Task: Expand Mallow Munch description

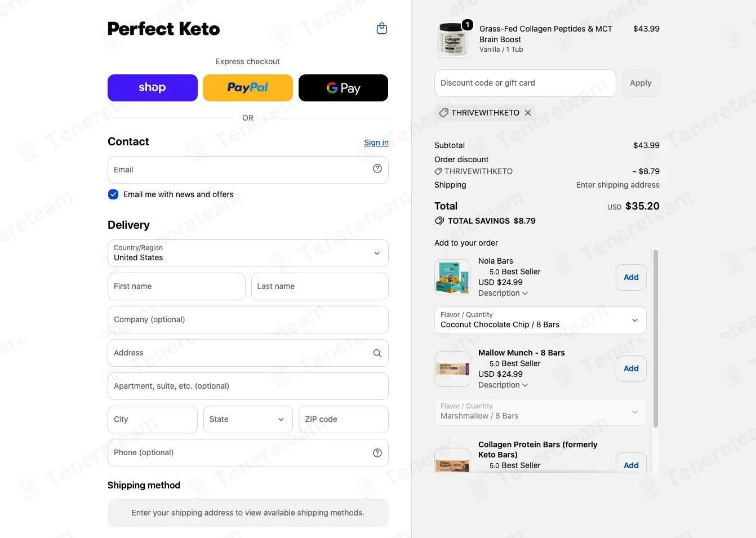Action: tap(503, 385)
